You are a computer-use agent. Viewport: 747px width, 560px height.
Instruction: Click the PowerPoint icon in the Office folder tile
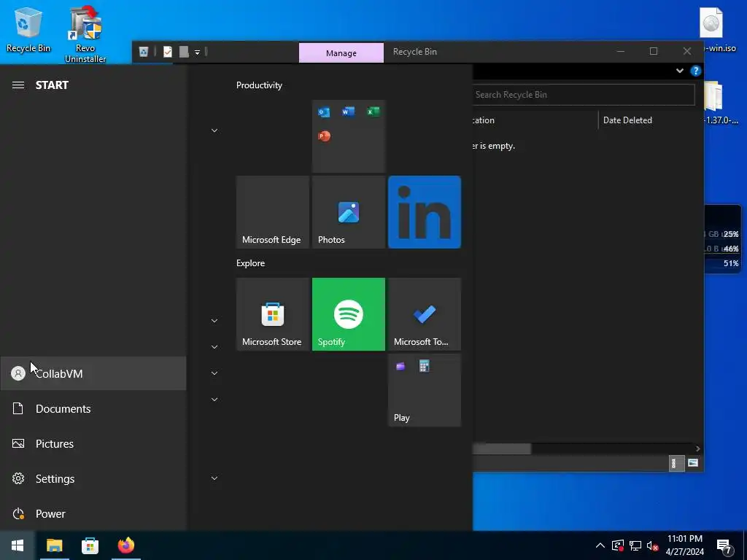pos(324,136)
